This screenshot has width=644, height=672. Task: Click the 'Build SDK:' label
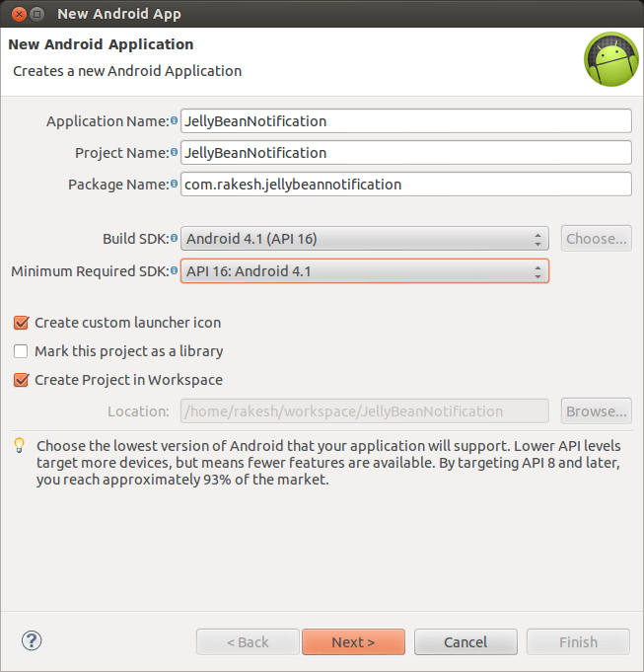point(136,239)
